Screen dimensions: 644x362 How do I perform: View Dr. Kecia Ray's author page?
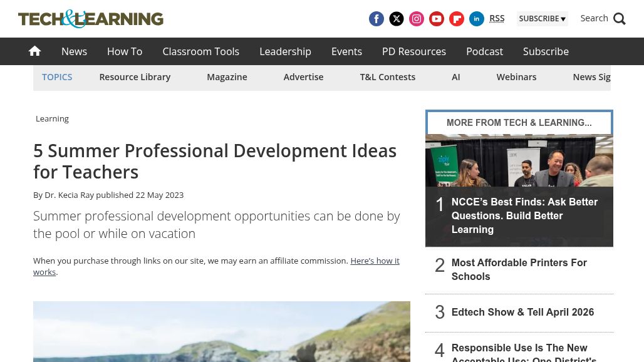point(69,195)
